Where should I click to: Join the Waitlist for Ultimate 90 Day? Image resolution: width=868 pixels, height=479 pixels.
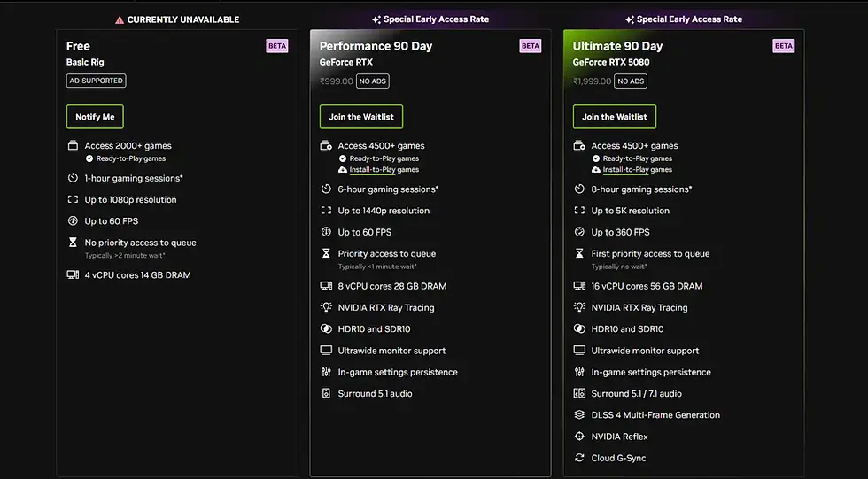(615, 117)
